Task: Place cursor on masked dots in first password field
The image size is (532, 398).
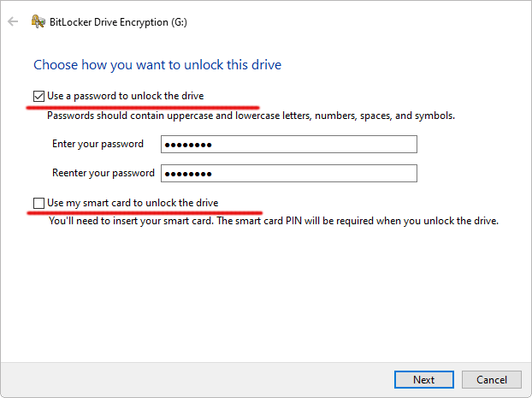Action: point(188,145)
